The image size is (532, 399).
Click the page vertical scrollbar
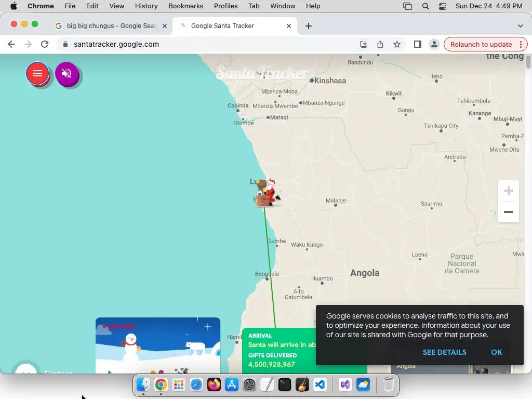pos(528,62)
